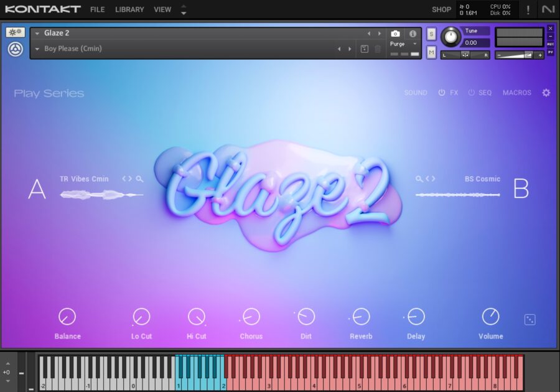Click the Delay knob
The height and width of the screenshot is (392, 560).
click(x=416, y=317)
